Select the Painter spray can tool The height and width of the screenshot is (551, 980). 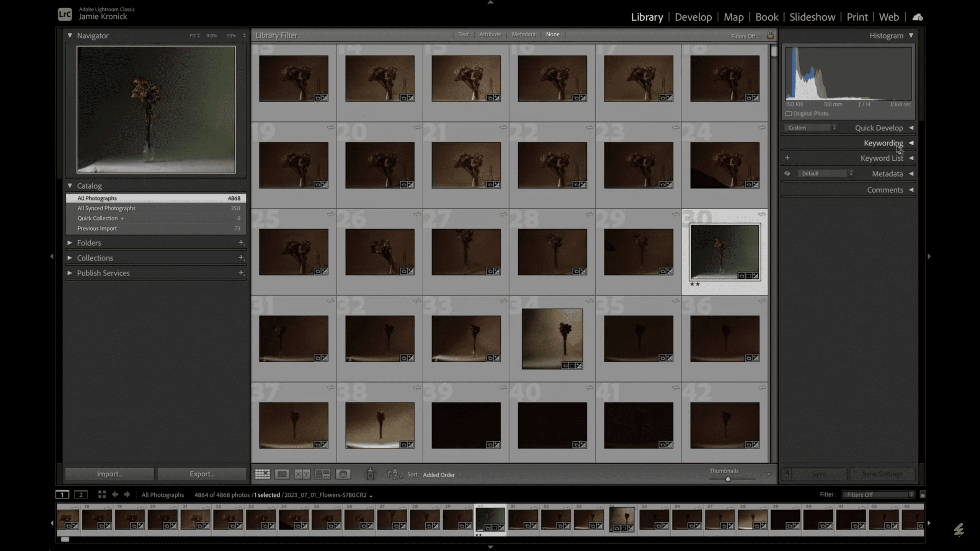[370, 474]
